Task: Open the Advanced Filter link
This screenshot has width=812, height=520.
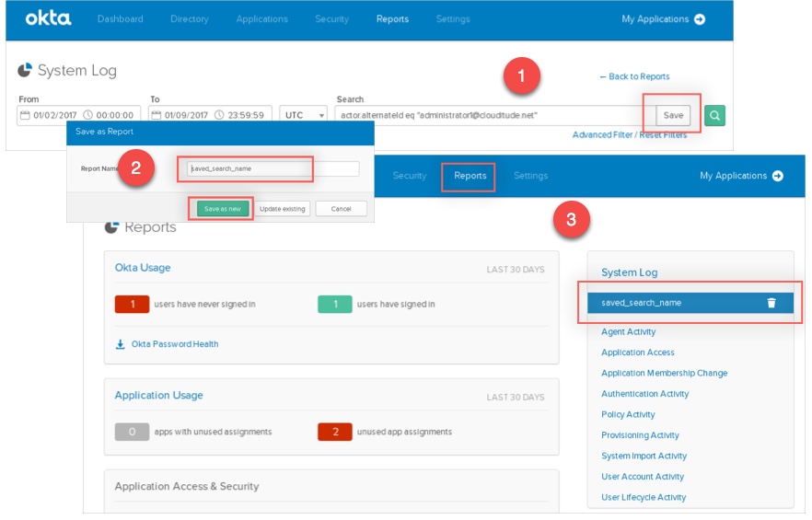Action: [x=602, y=135]
